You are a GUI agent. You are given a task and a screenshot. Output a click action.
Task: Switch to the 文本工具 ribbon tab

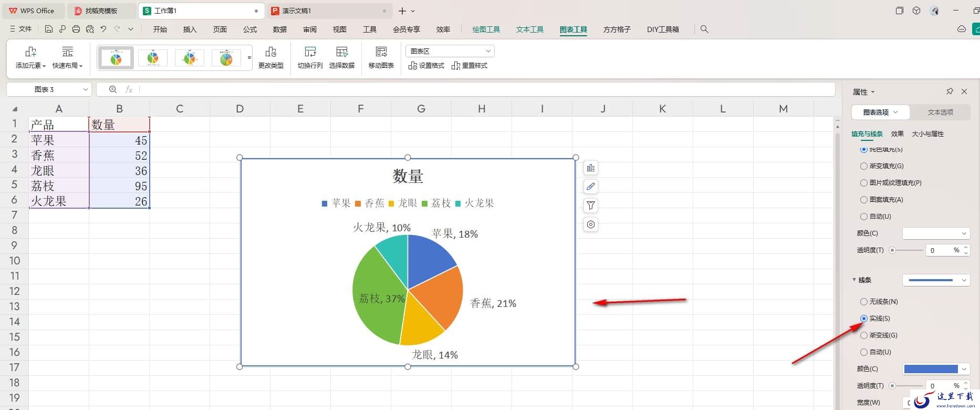(529, 29)
